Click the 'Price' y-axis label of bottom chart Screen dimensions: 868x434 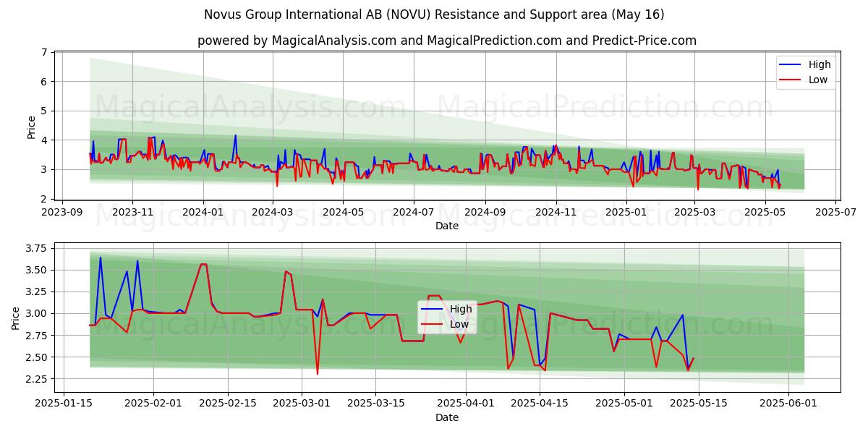pyautogui.click(x=17, y=318)
